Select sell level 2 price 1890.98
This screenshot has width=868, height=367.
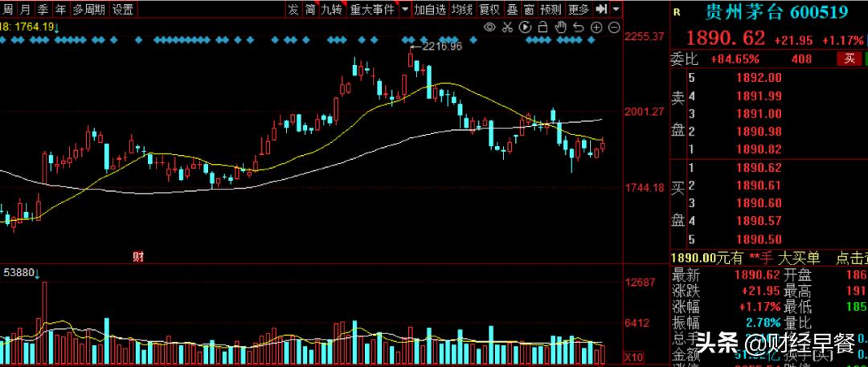[x=759, y=131]
